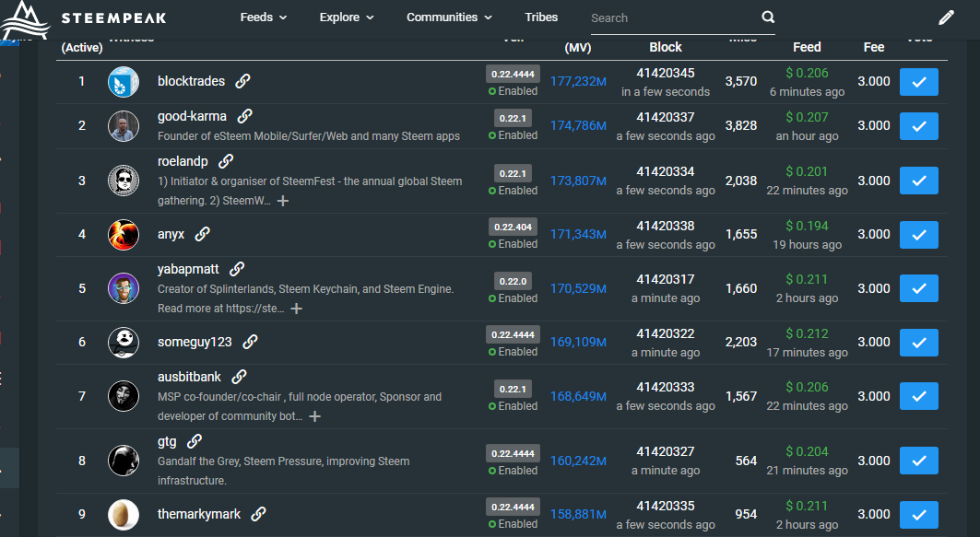Open the Communities menu
This screenshot has height=537, width=980.
(x=449, y=18)
